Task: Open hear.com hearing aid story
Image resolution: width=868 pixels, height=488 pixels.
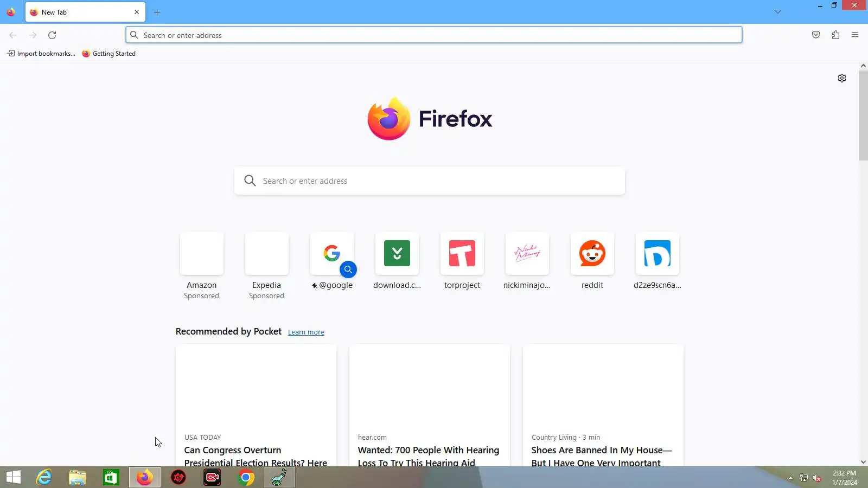Action: coord(430,406)
